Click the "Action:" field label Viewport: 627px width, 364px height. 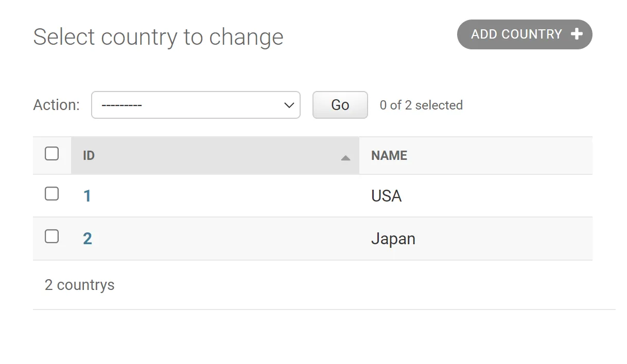56,105
